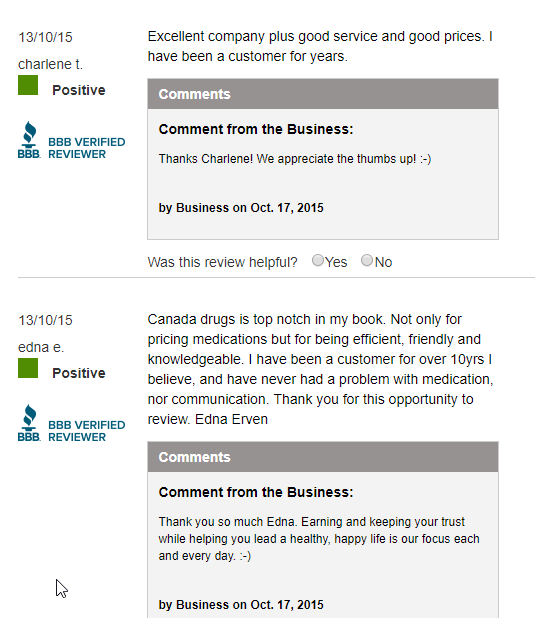Click Positive label for charlene's review
The height and width of the screenshot is (618, 543).
pos(79,90)
